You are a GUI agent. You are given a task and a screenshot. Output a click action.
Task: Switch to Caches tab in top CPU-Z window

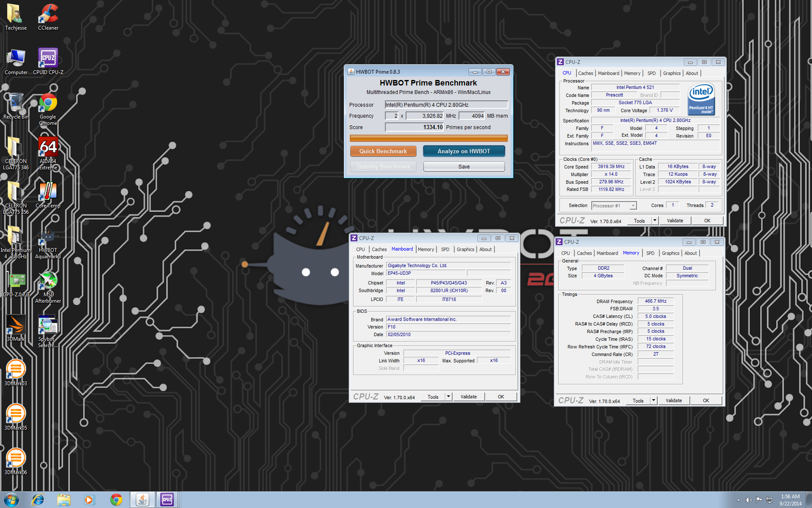(x=586, y=73)
